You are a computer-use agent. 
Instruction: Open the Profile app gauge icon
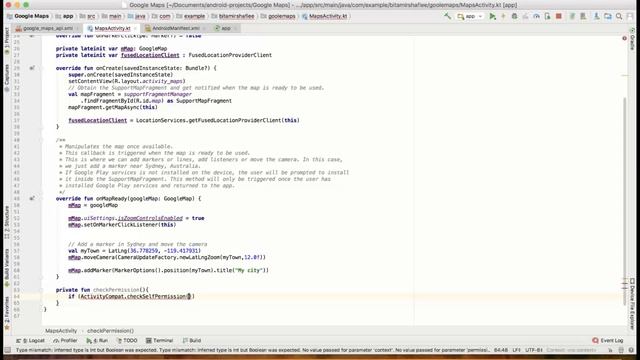536,16
